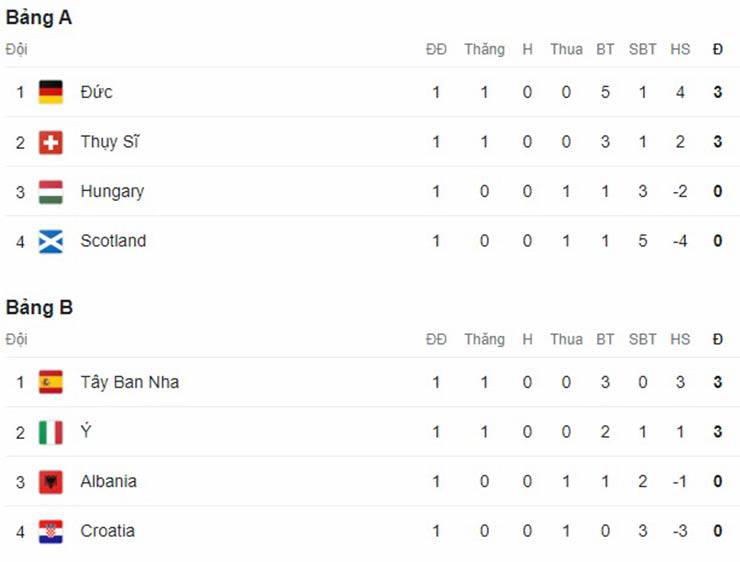
Task: Click the Croatia team name
Action: [107, 531]
